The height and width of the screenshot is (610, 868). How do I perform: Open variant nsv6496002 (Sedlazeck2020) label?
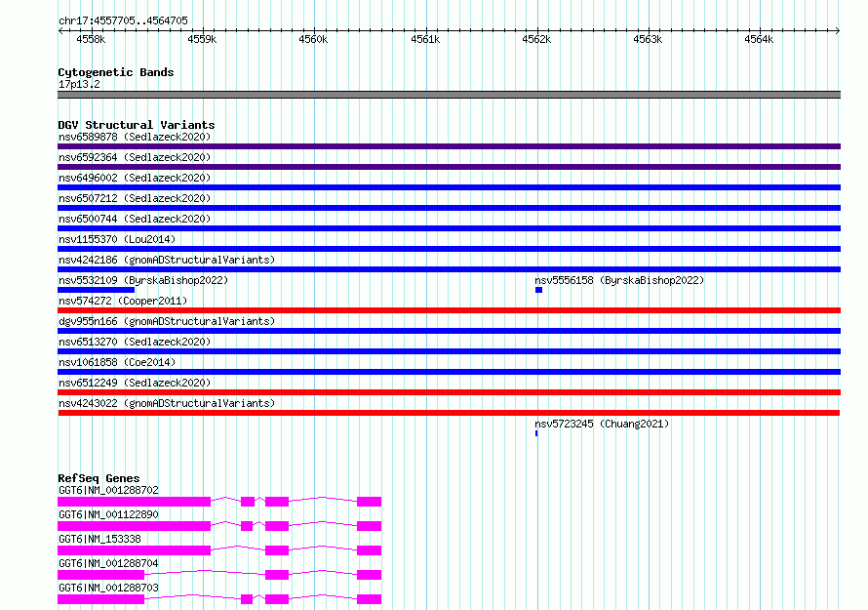[x=135, y=178]
